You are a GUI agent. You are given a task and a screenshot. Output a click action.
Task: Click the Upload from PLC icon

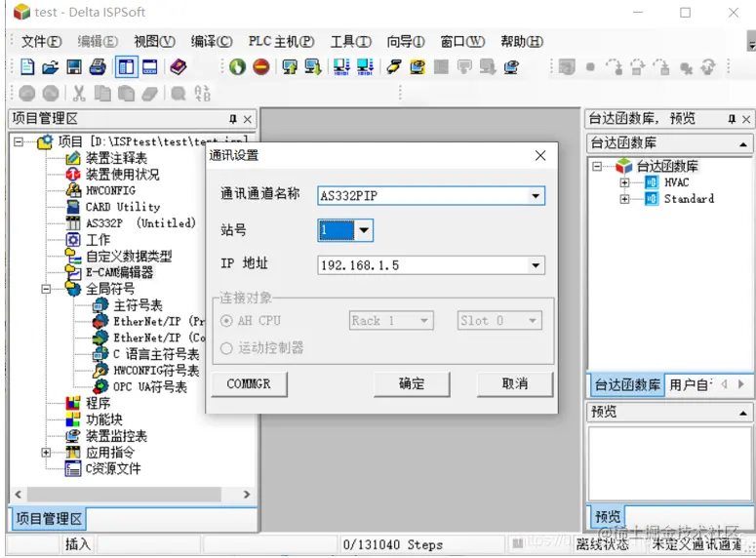click(x=313, y=66)
